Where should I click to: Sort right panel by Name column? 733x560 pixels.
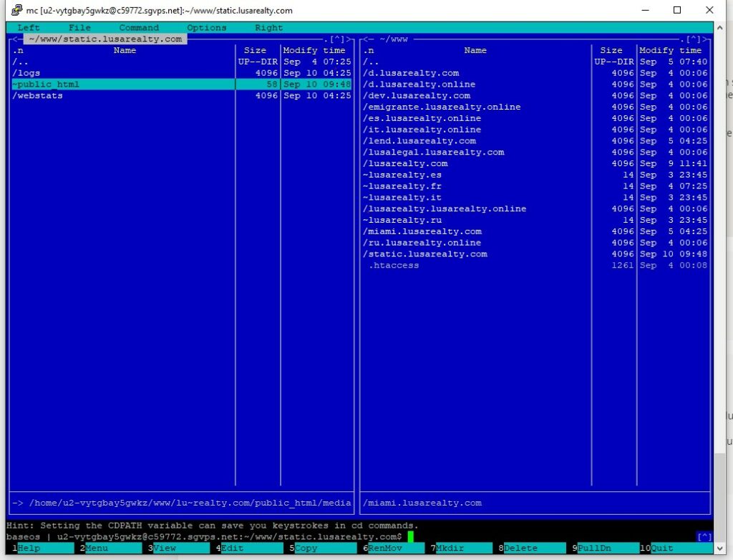coord(475,51)
